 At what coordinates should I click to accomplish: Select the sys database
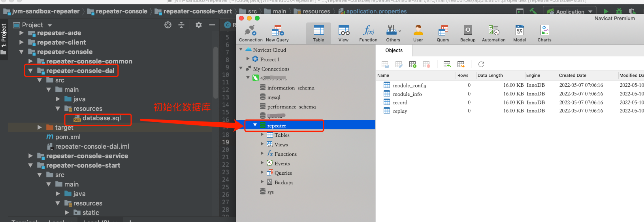270,192
